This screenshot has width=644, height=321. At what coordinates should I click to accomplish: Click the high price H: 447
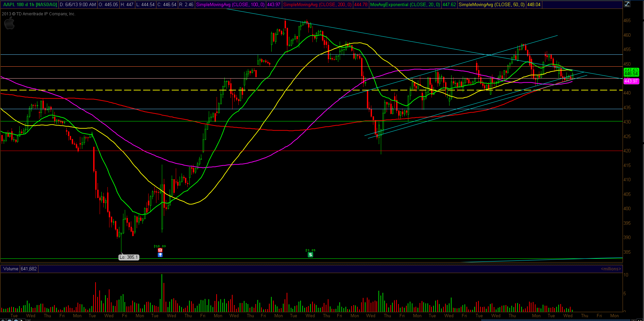pos(127,5)
